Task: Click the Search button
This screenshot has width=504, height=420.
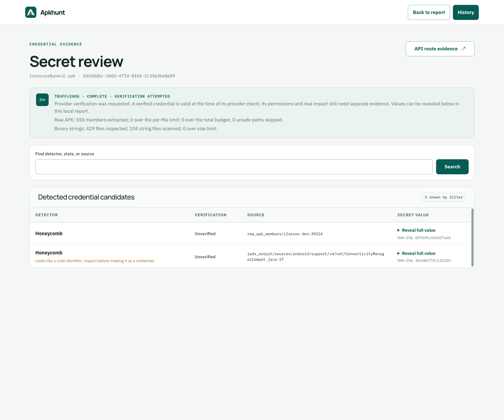Action: (x=452, y=167)
